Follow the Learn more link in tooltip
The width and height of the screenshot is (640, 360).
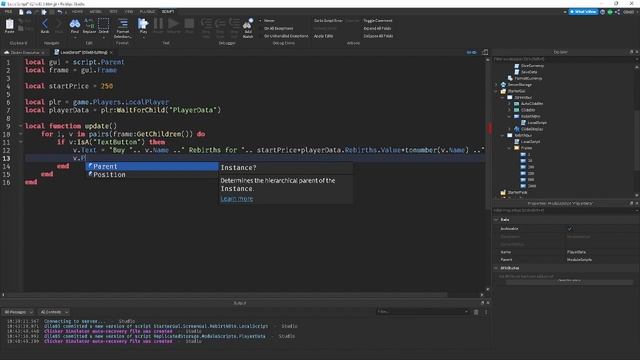coord(237,199)
